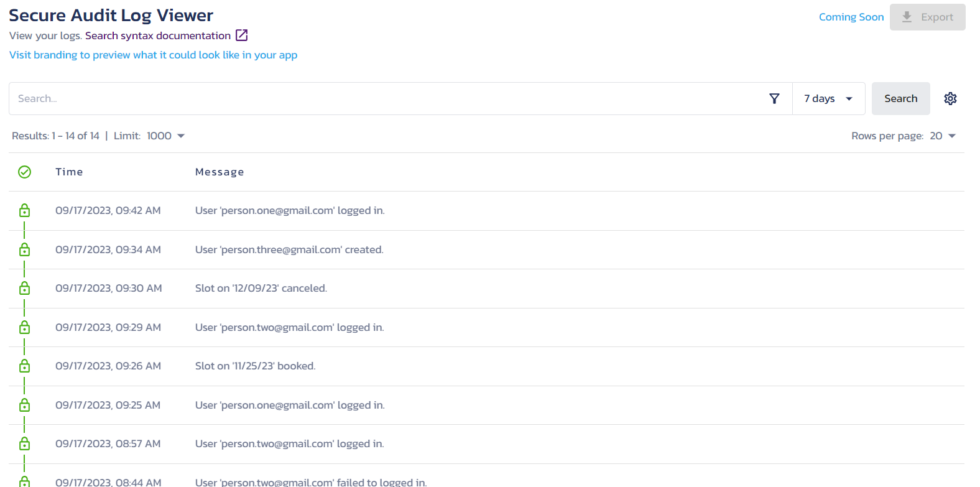The height and width of the screenshot is (487, 980).
Task: Open the settings gear next to Search
Action: 950,98
